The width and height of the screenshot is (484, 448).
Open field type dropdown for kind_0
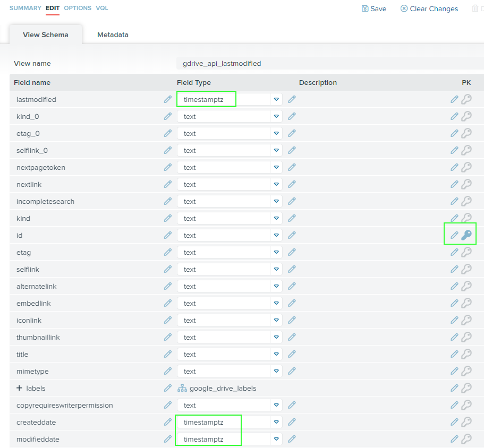pos(276,116)
